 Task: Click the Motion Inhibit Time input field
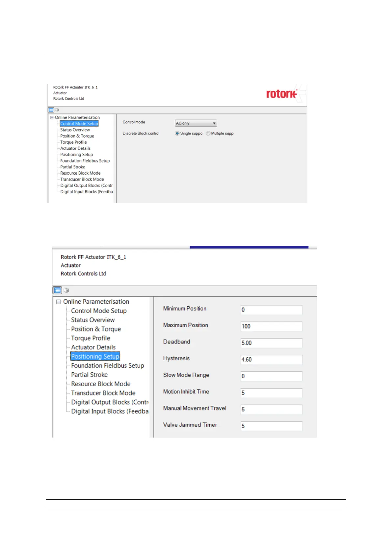click(272, 393)
